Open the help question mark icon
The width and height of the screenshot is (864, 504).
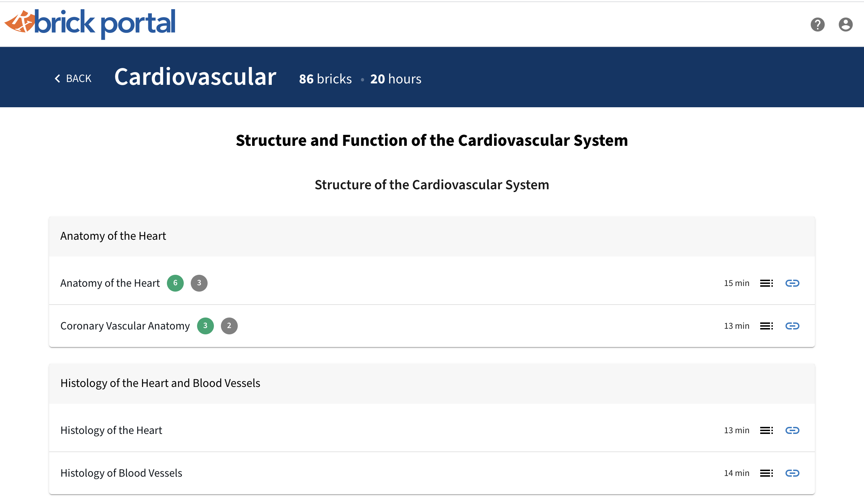pos(817,25)
